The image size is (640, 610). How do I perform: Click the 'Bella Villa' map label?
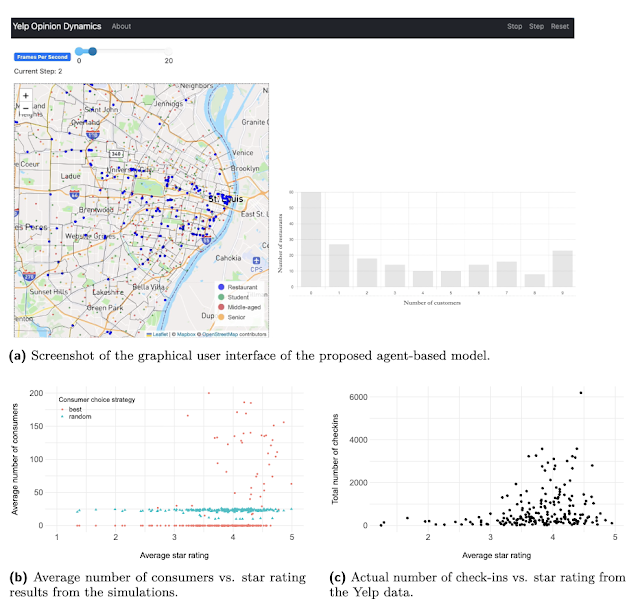coord(149,287)
